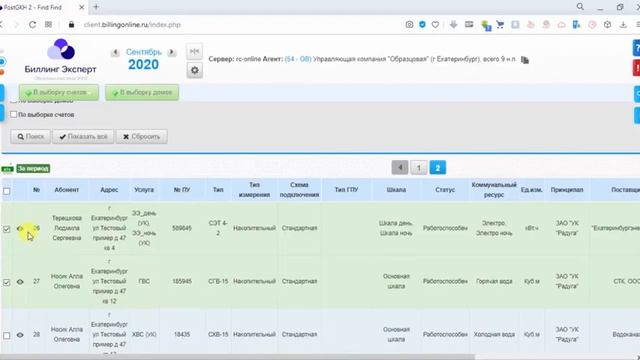Open the blue question mark help button

tap(636, 48)
